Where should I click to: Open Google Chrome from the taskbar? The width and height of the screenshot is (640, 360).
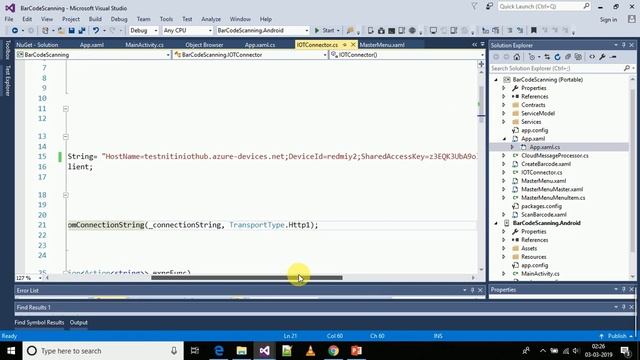[333, 351]
